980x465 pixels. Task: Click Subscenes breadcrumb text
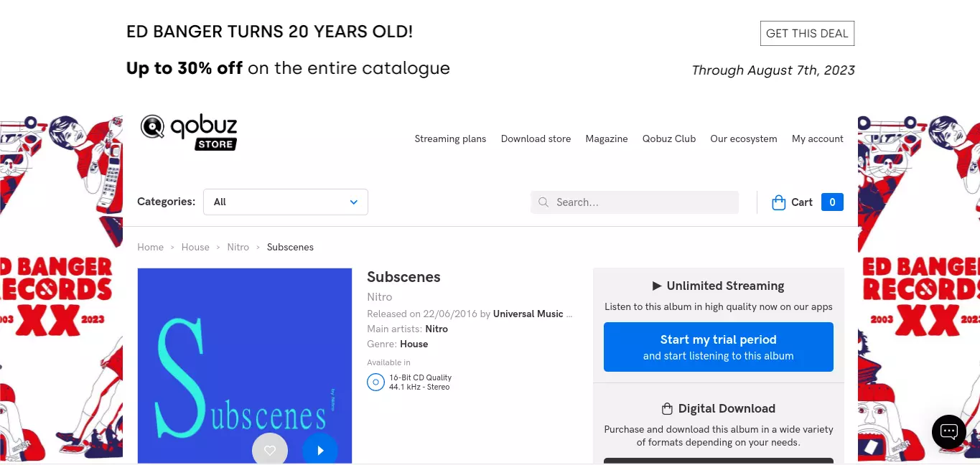pyautogui.click(x=290, y=247)
